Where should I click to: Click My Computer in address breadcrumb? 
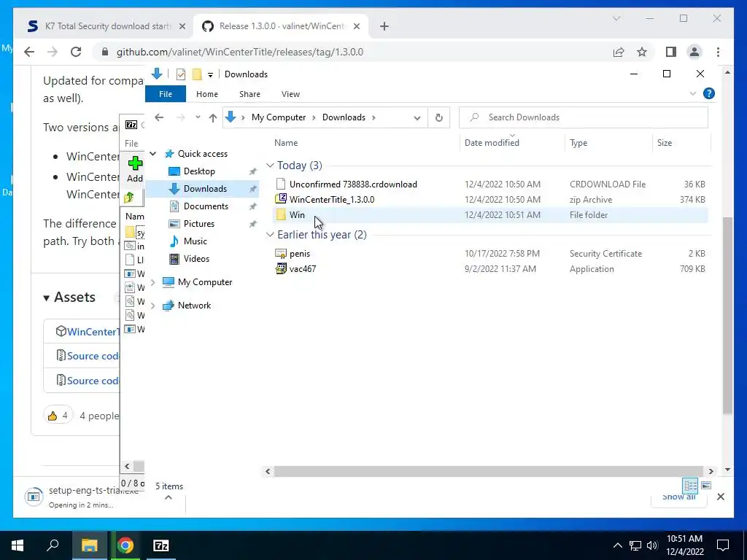tap(279, 117)
